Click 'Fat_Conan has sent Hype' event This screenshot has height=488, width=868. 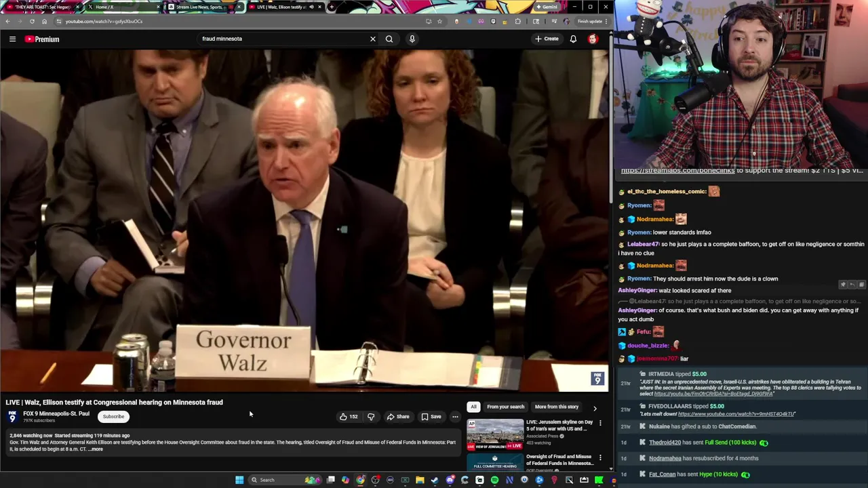[700, 474]
